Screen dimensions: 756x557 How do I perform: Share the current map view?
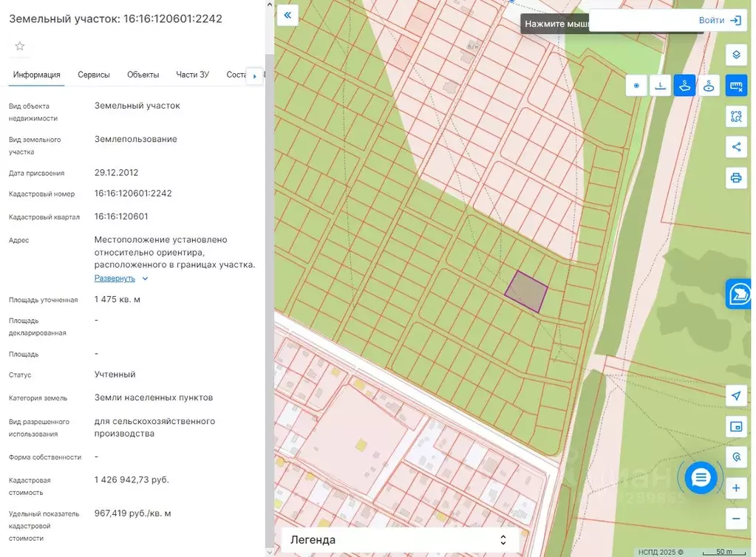[x=736, y=147]
